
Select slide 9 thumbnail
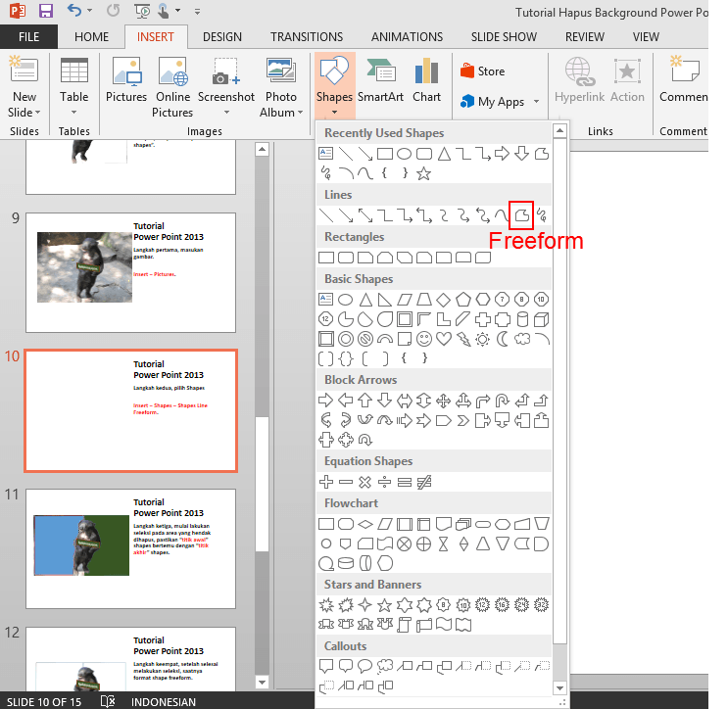click(130, 273)
